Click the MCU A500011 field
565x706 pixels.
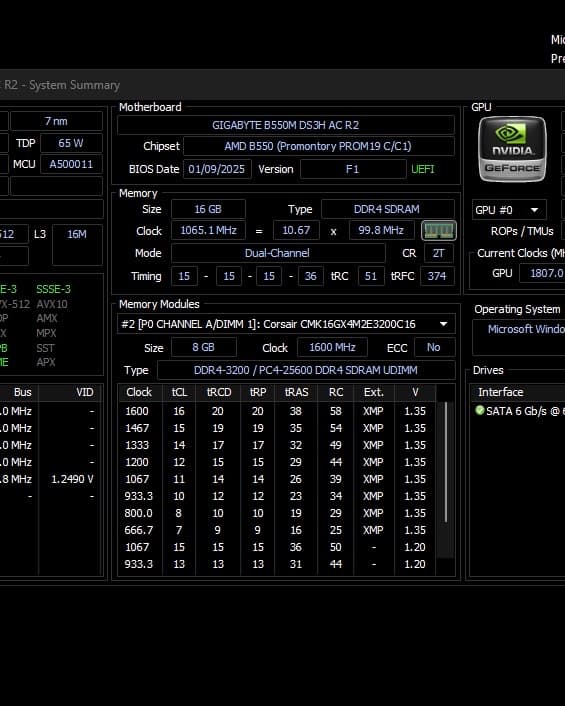tap(71, 164)
